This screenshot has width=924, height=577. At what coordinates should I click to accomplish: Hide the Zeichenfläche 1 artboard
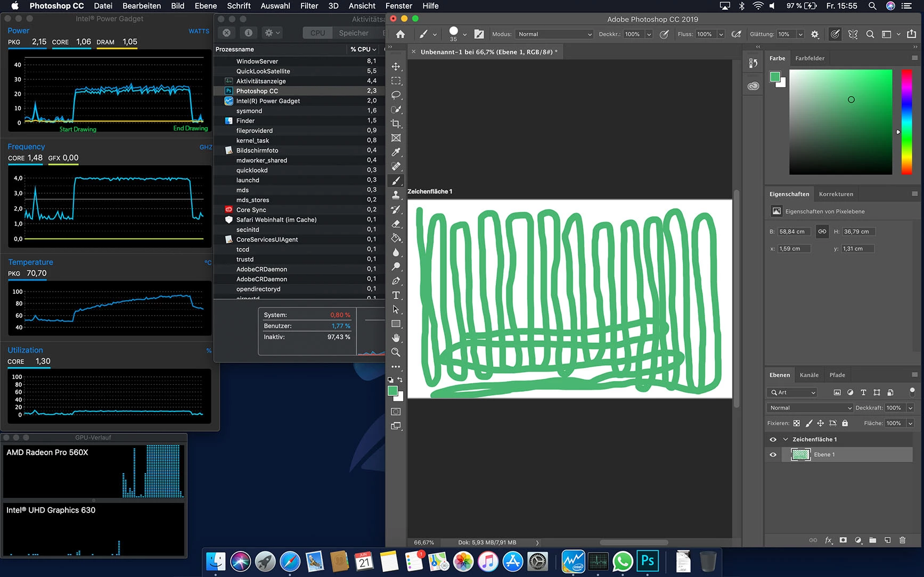click(773, 439)
